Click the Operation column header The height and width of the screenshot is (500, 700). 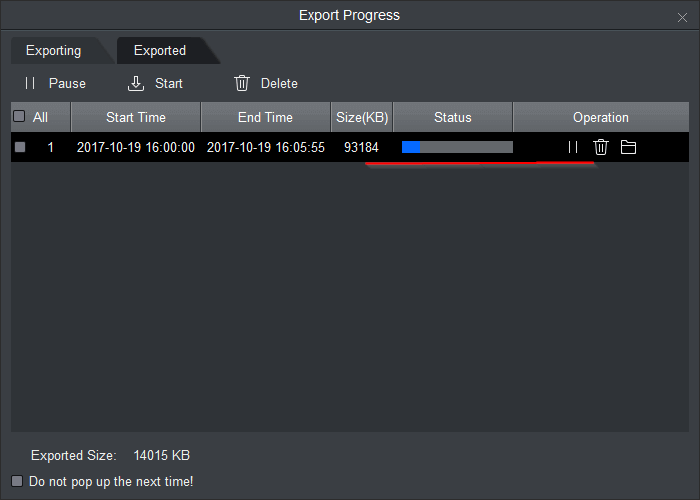point(600,118)
